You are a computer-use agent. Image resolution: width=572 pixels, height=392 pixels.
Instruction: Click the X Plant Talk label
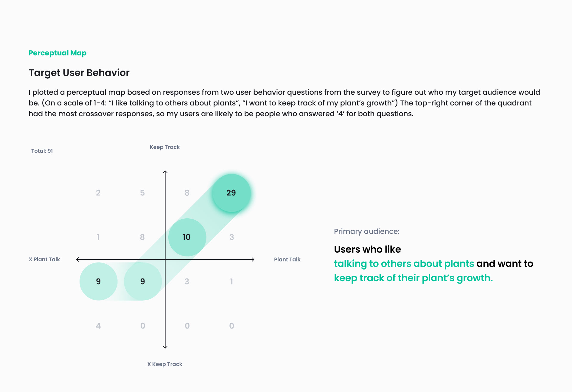point(44,259)
